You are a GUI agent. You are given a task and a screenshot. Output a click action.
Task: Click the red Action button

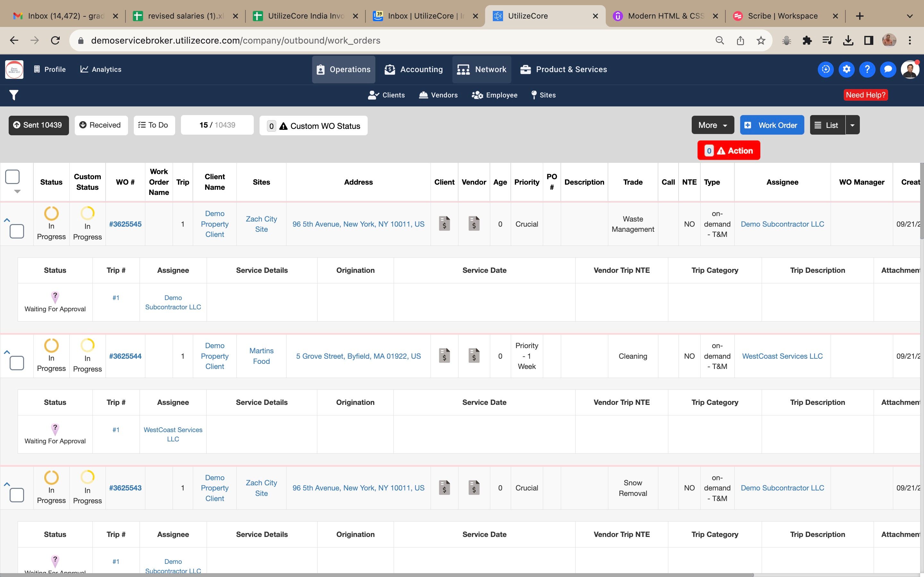pos(728,151)
